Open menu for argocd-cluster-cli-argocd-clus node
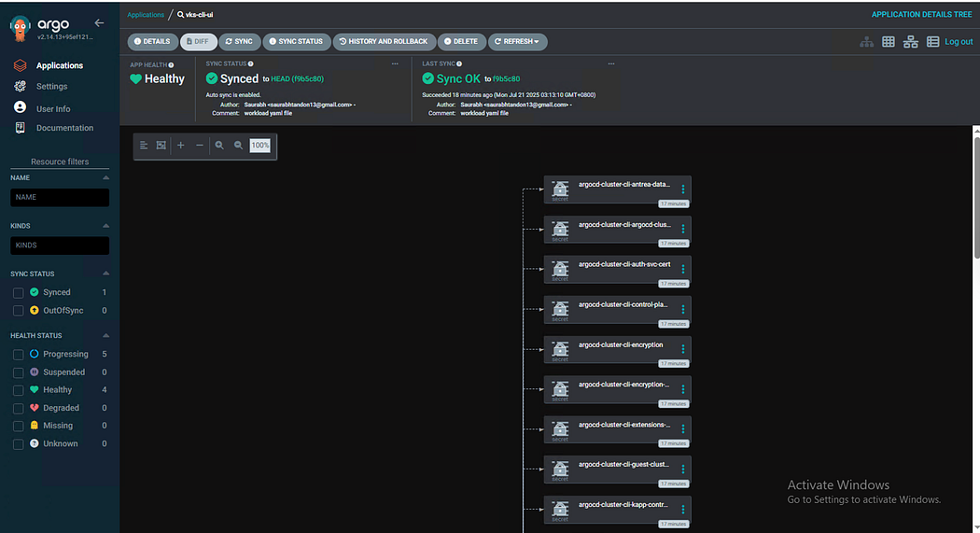 tap(682, 229)
